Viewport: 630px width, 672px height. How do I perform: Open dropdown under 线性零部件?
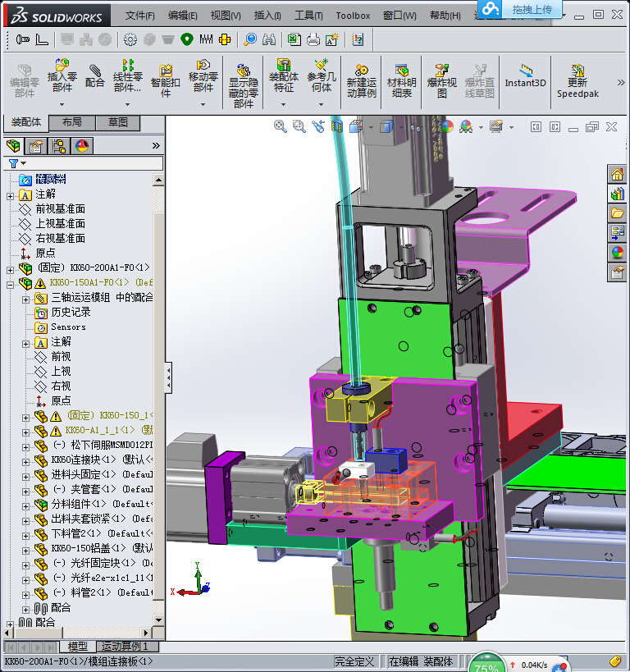click(x=127, y=104)
